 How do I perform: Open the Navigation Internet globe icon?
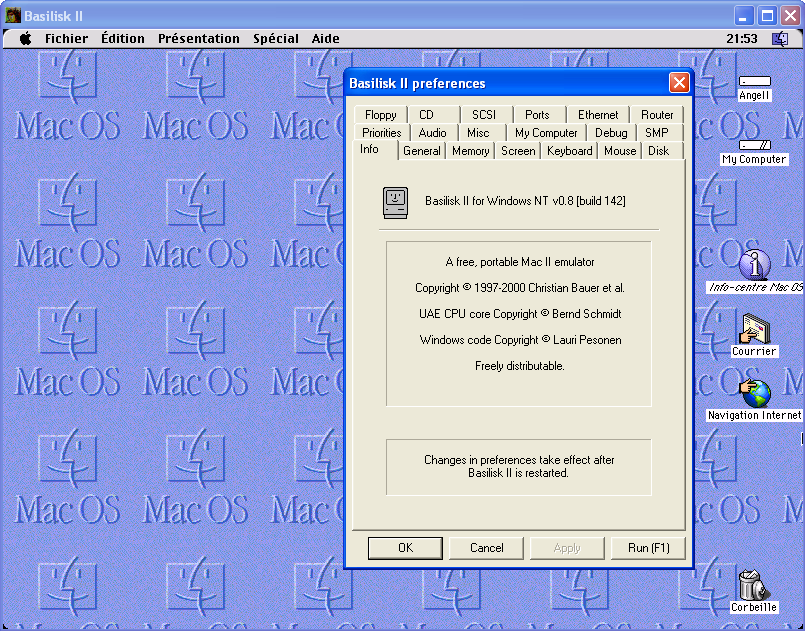[x=754, y=393]
